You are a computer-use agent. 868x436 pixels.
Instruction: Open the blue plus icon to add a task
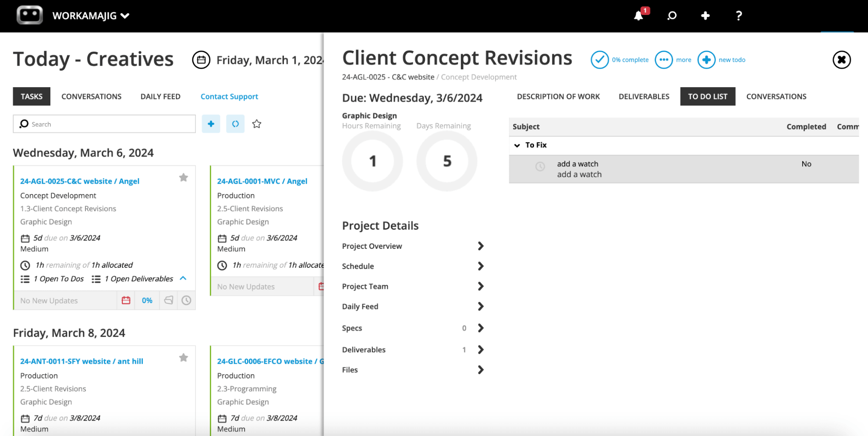211,124
